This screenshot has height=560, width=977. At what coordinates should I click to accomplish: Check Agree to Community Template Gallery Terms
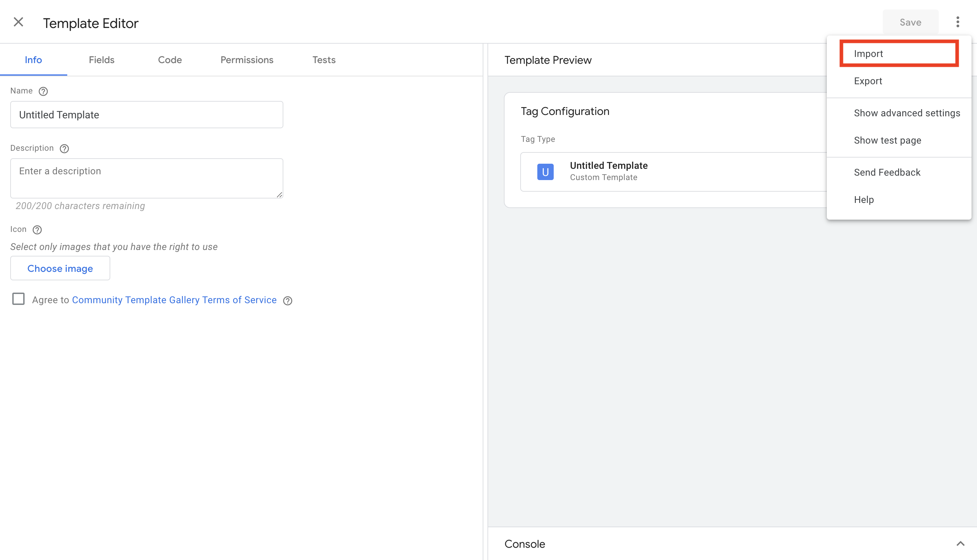tap(18, 299)
